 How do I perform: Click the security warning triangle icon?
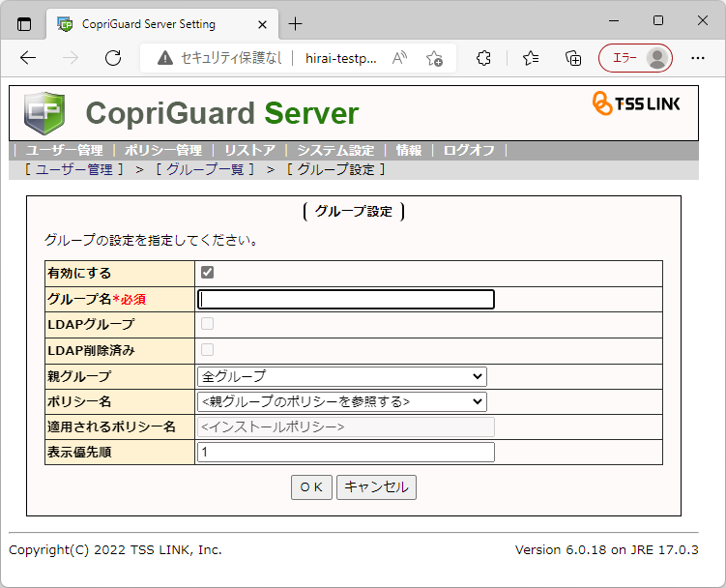pyautogui.click(x=165, y=58)
